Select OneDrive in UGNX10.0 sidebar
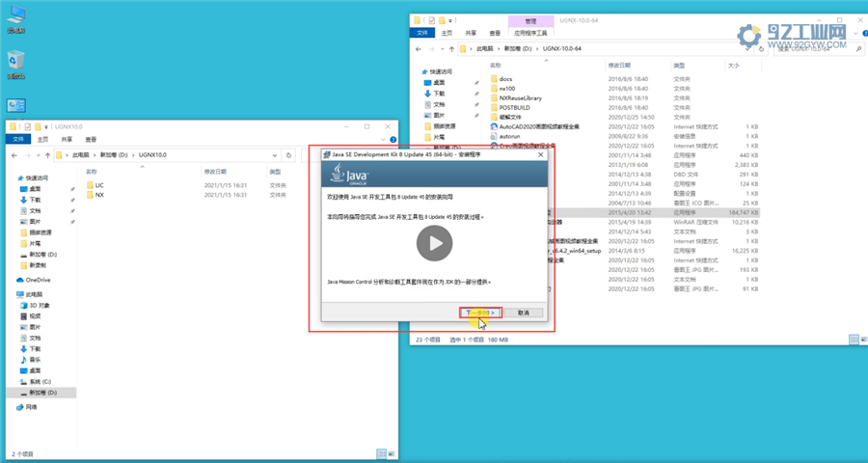Screen dimensions: 868x463 (x=33, y=281)
